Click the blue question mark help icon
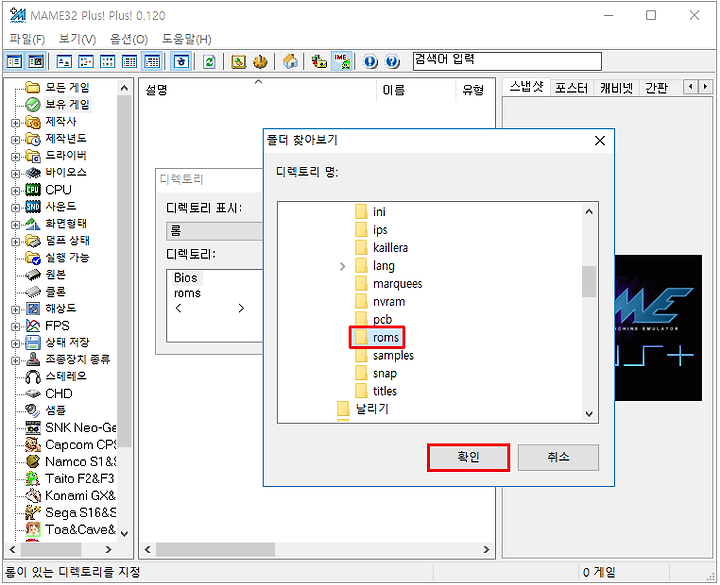This screenshot has height=585, width=720. tap(392, 61)
